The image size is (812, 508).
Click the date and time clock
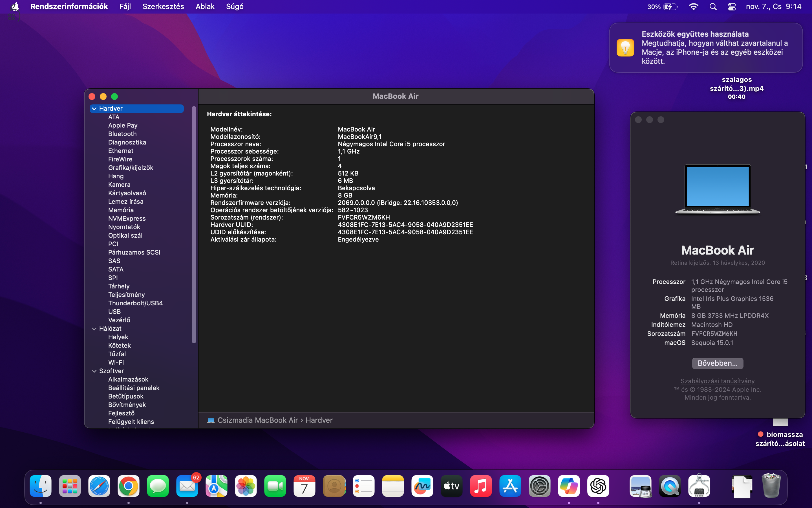(x=773, y=7)
